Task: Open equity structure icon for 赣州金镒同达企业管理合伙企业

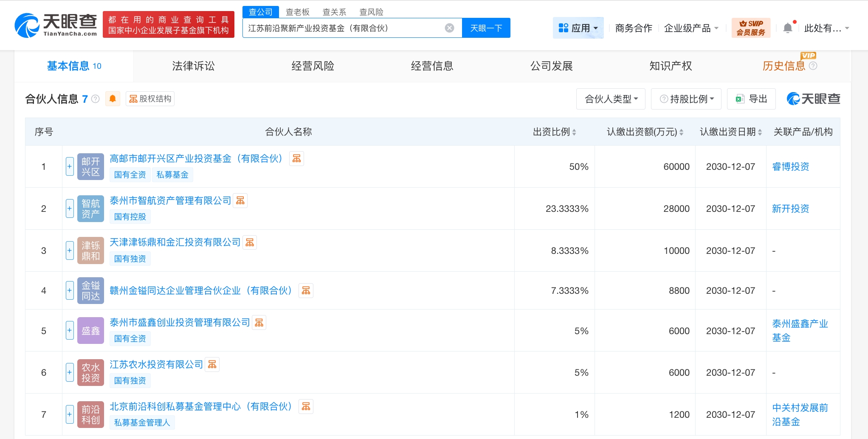Action: [306, 290]
